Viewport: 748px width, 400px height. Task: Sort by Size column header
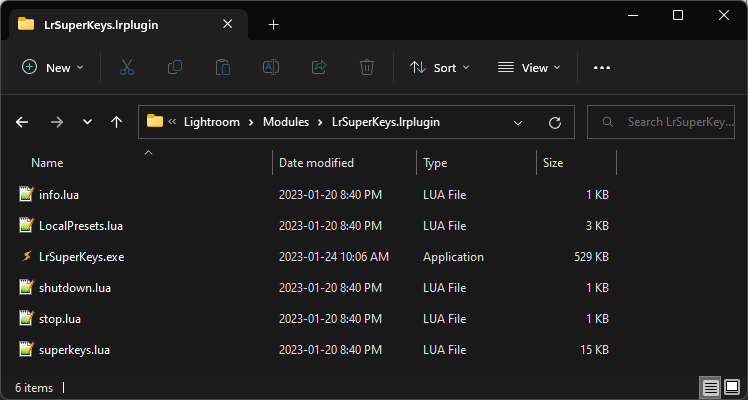coord(553,163)
